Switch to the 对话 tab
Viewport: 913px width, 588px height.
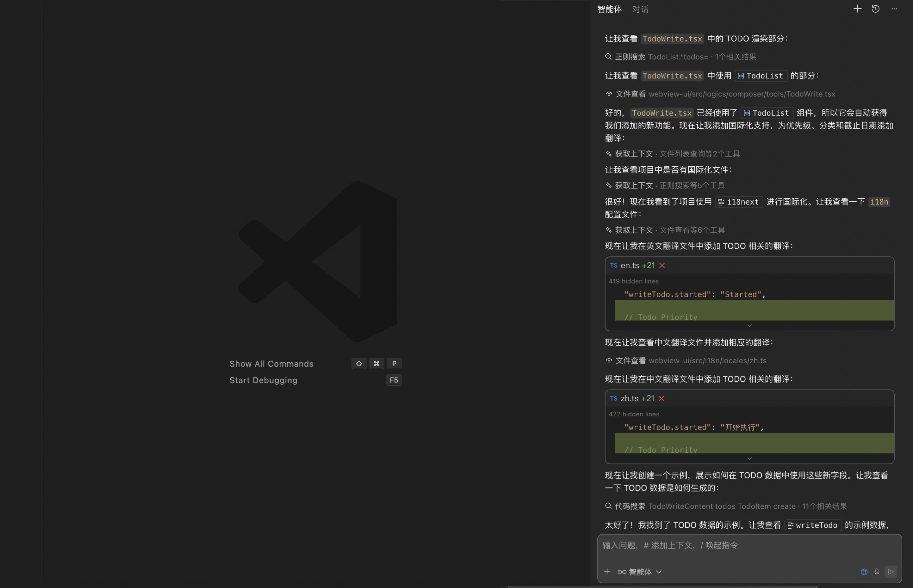[640, 9]
